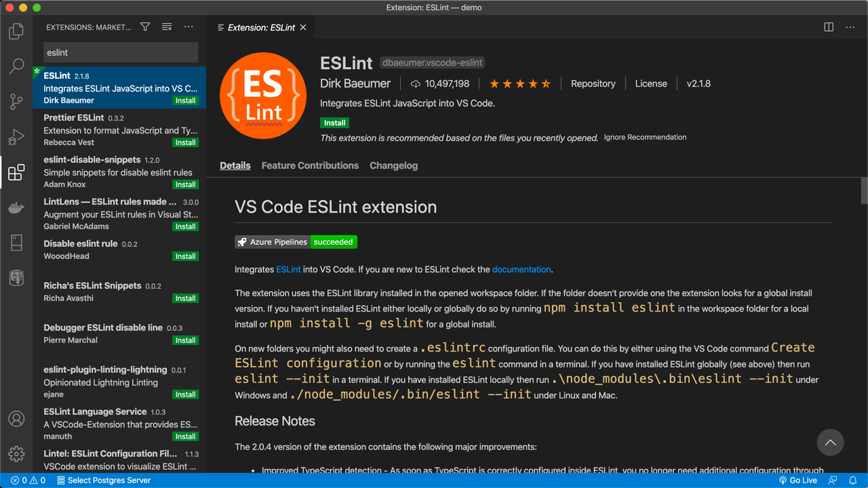This screenshot has height=488, width=868.
Task: Click errors and warnings status indicator
Action: 28,481
